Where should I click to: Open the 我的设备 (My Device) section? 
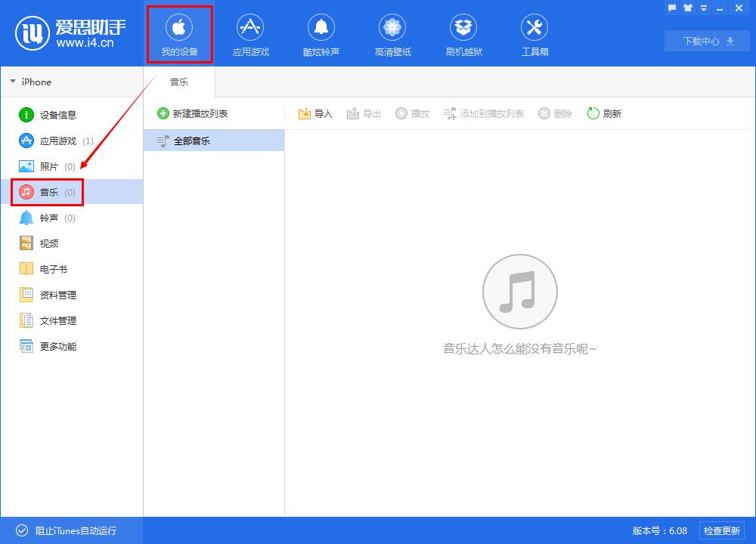coord(179,32)
